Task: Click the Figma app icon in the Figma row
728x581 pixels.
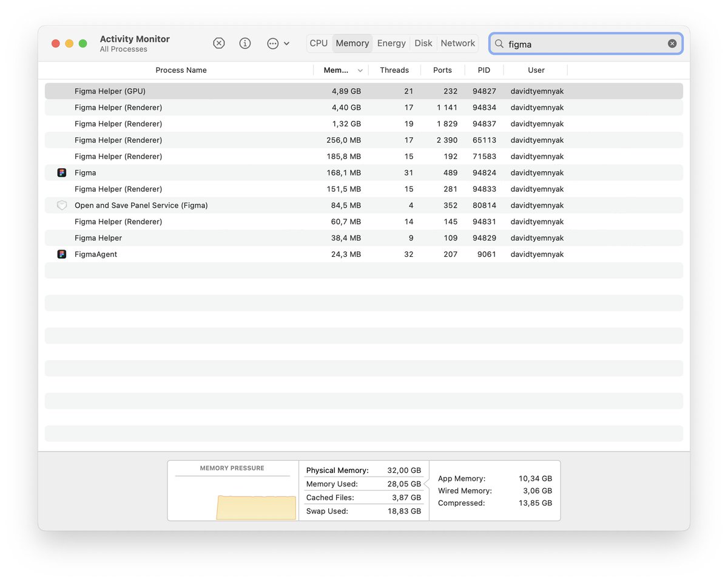Action: [62, 173]
